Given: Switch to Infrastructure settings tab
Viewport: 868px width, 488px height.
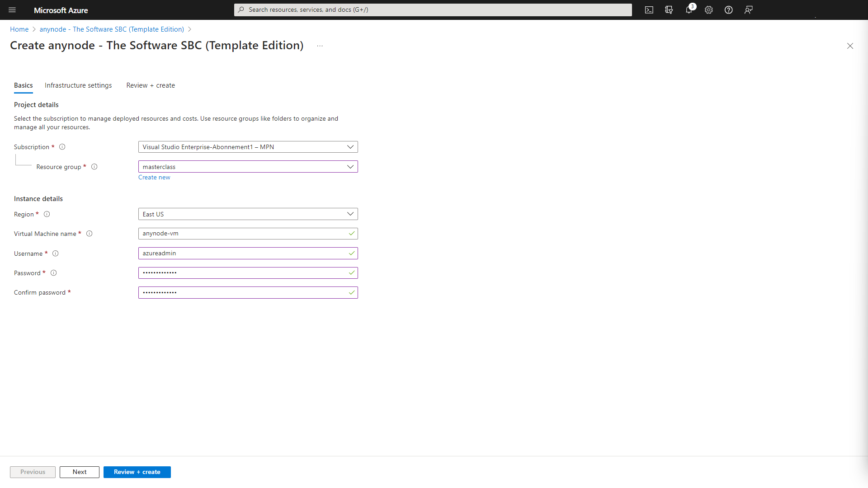Looking at the screenshot, I should (x=78, y=84).
